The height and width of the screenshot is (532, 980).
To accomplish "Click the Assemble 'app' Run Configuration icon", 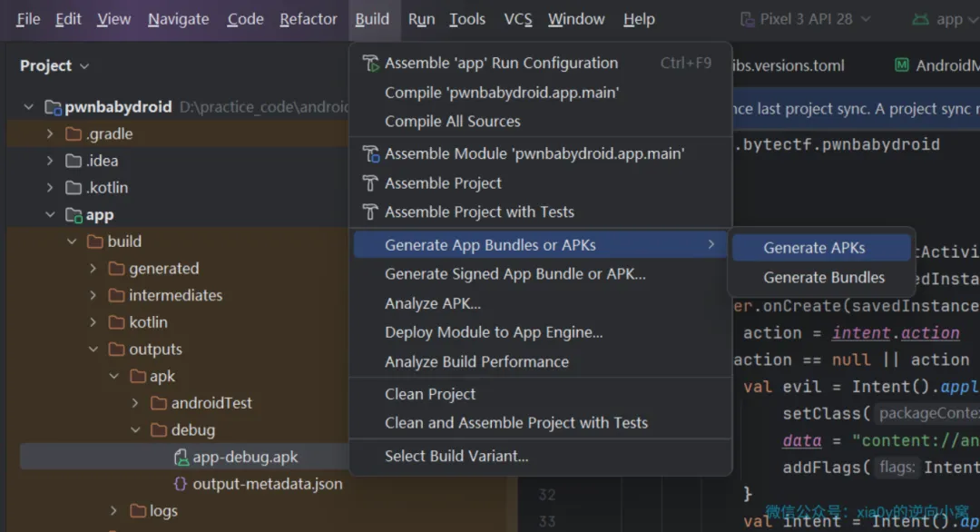I will 369,64.
